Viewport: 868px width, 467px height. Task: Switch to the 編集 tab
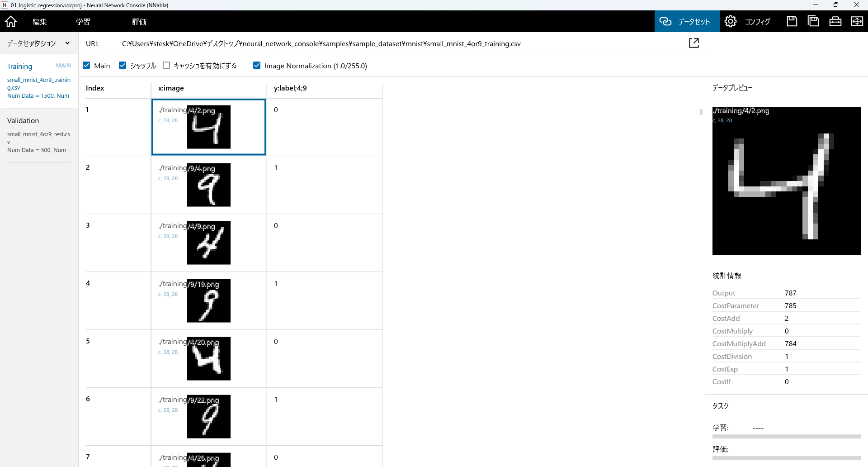click(x=39, y=22)
